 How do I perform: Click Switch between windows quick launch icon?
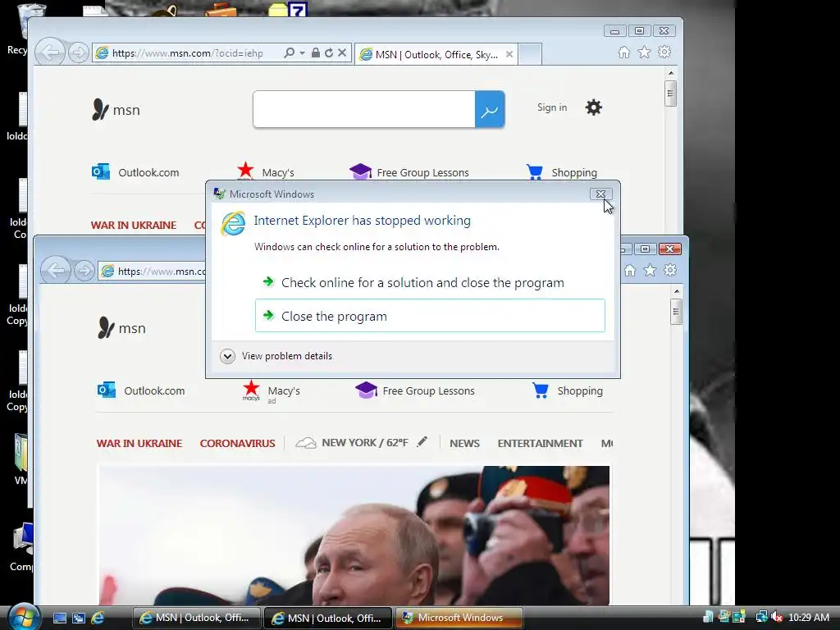click(79, 618)
